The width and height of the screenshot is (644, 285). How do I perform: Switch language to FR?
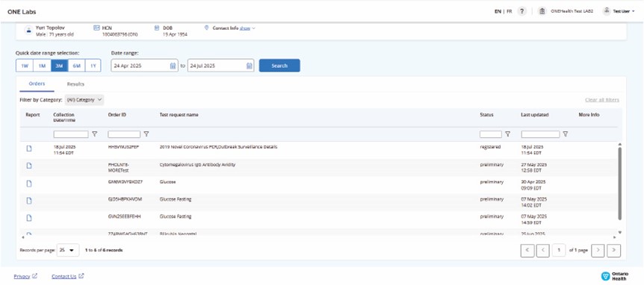(x=510, y=11)
